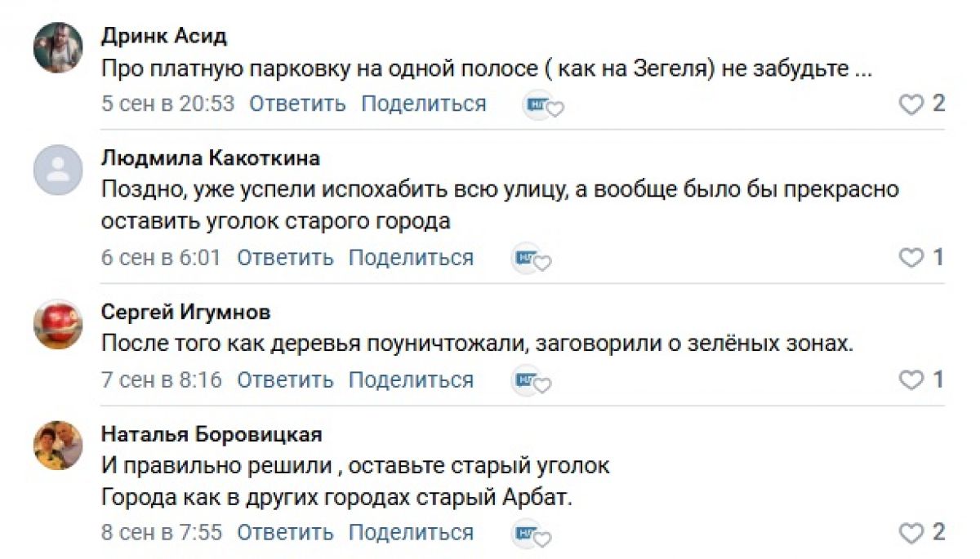Open community like badge under Наталья Боровицкая's comment
The height and width of the screenshot is (559, 980).
pyautogui.click(x=532, y=535)
